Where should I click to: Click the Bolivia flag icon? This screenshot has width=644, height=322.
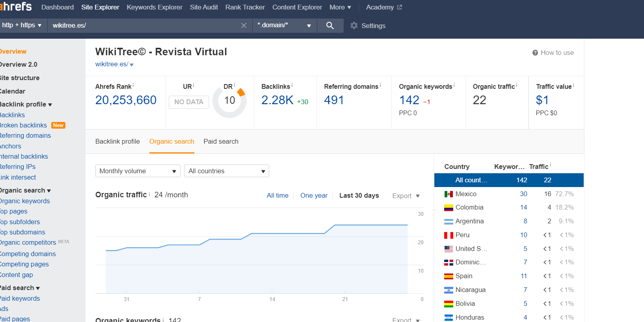pyautogui.click(x=449, y=304)
